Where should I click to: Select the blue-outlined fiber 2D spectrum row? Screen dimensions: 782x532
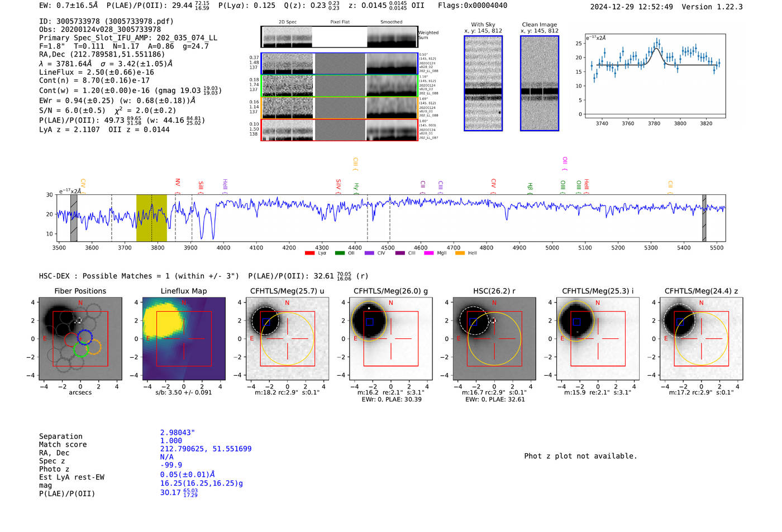point(339,64)
